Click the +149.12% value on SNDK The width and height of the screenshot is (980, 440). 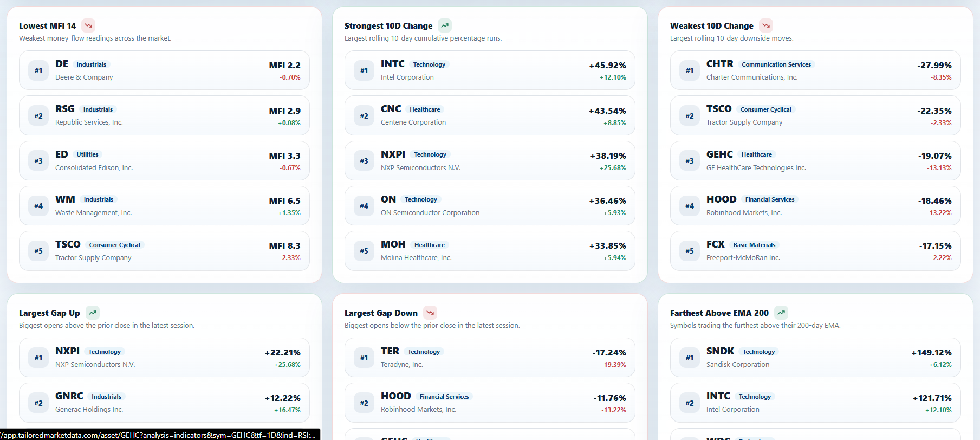931,352
